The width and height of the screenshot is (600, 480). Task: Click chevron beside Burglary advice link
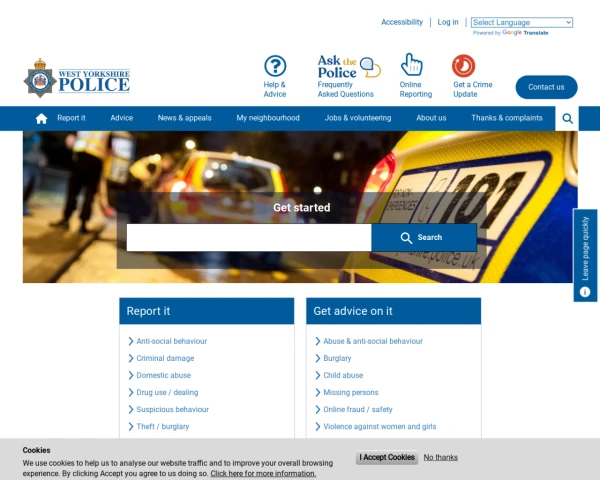coord(318,358)
